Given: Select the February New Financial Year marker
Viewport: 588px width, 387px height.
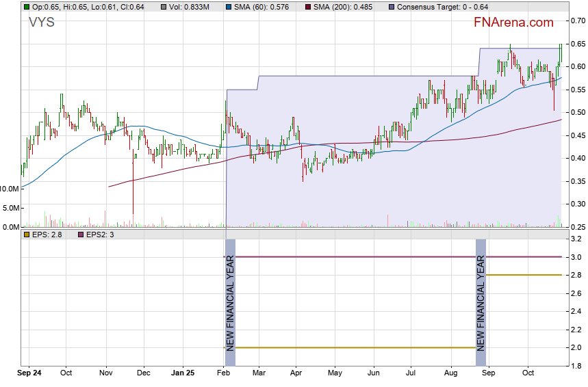Looking at the screenshot, I should point(230,302).
